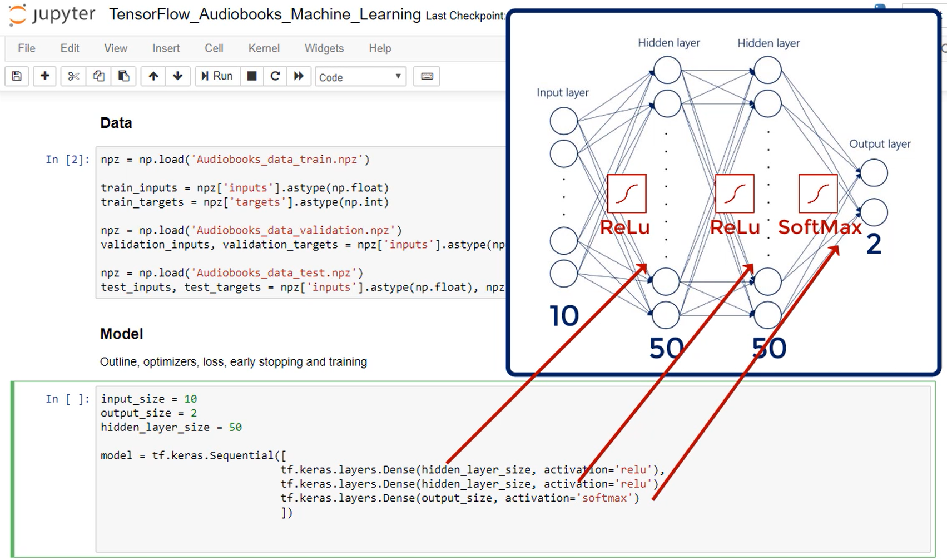Restart kernel and run all cells

pos(299,76)
